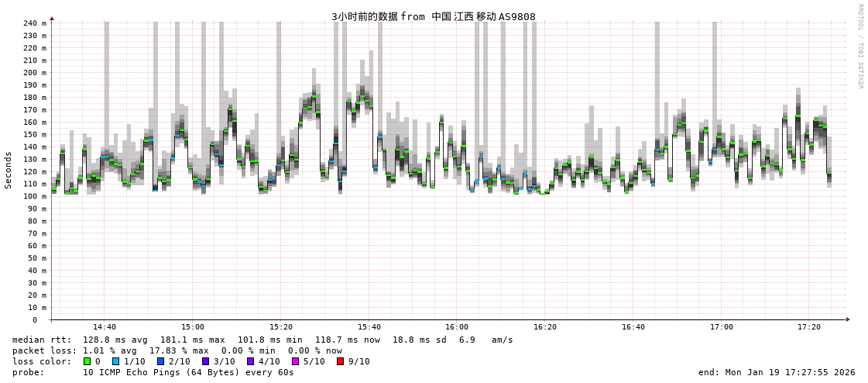Click the graph title mentioning AS9808
The image size is (868, 383).
[433, 16]
